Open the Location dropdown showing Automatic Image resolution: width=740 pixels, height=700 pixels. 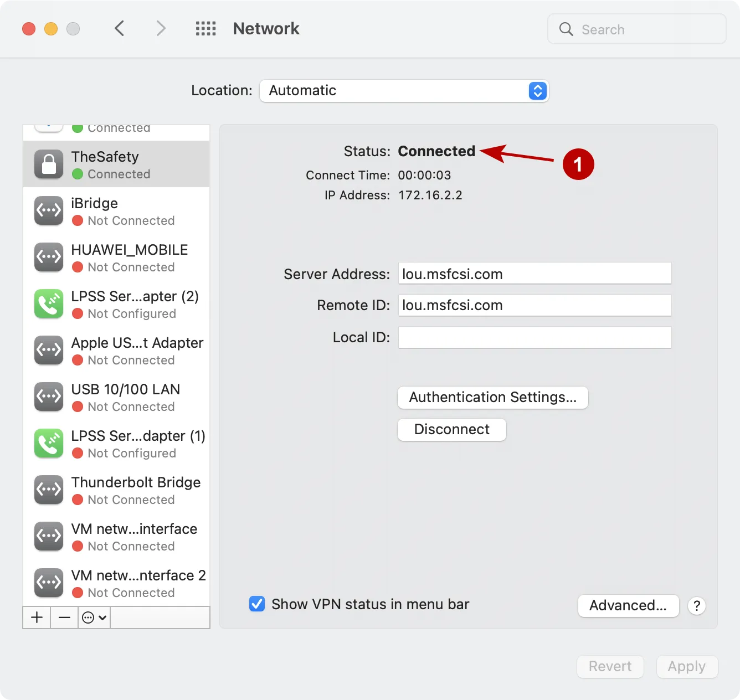point(404,90)
